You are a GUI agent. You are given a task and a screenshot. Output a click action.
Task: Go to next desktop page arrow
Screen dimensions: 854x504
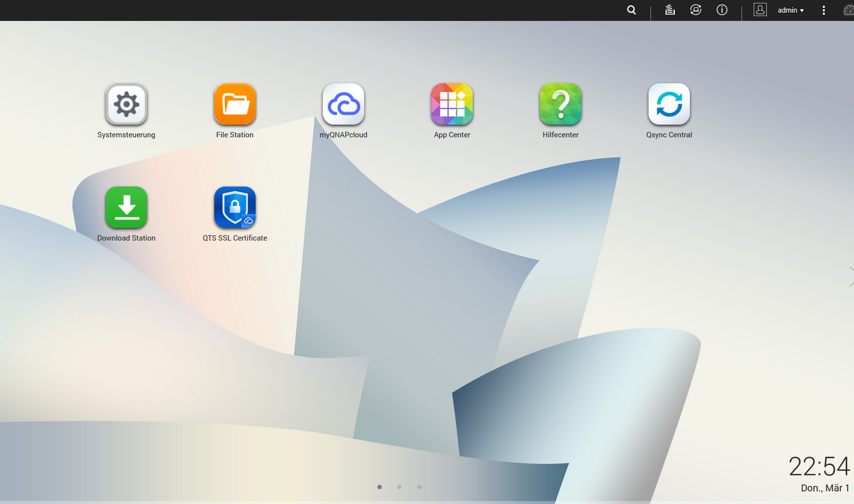click(850, 277)
